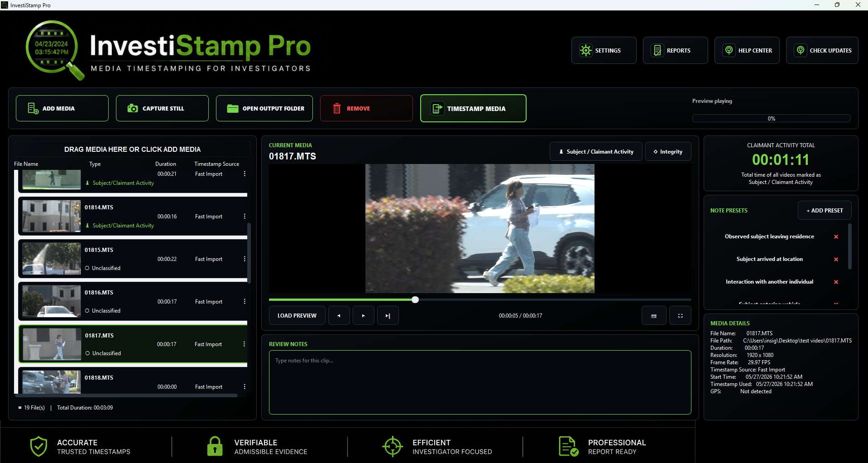
Task: Step back one frame in preview
Action: [x=339, y=316]
